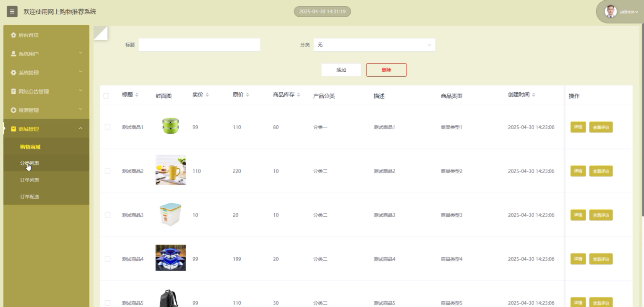644x307 pixels.
Task: Click the plus icon beside 资源管理
Action: pos(13,110)
